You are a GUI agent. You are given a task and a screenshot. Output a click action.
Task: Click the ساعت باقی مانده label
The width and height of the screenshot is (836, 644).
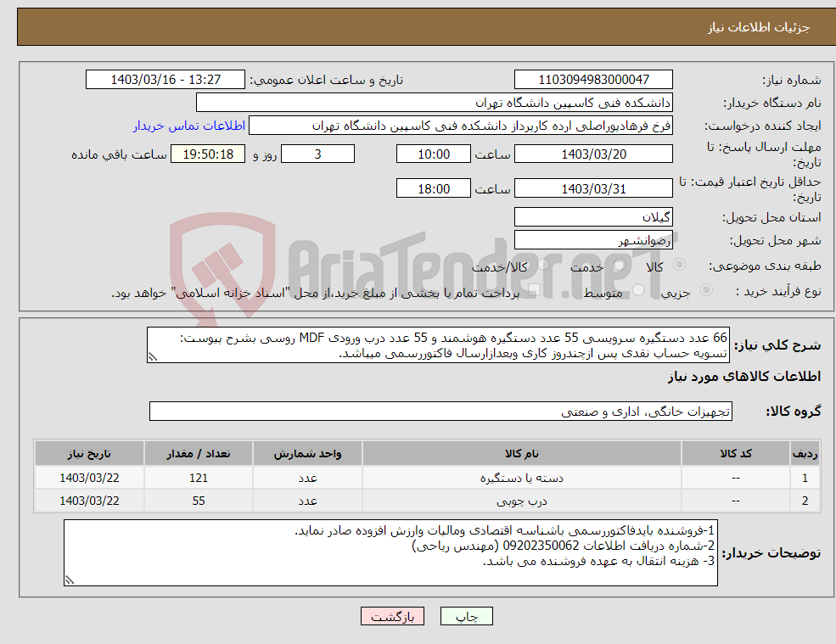(x=119, y=154)
